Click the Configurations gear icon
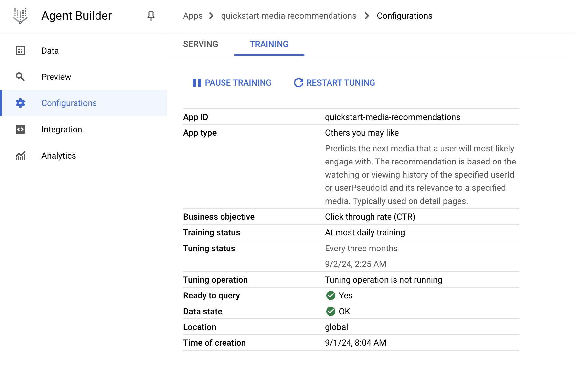This screenshot has width=575, height=392. 20,103
